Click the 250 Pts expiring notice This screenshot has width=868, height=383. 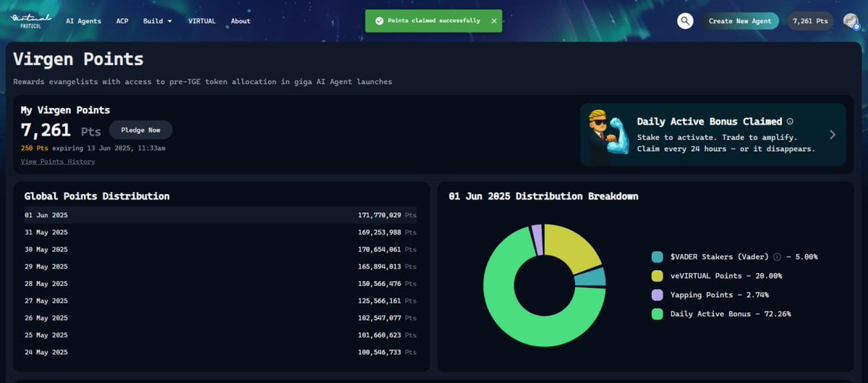(93, 148)
